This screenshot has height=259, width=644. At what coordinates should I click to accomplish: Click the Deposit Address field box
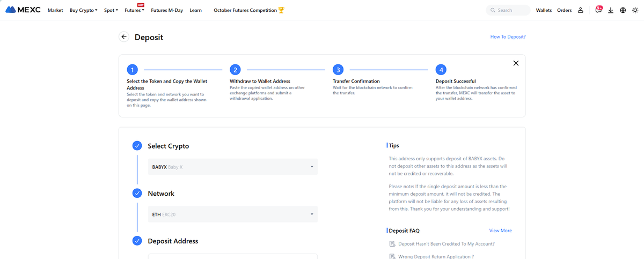pyautogui.click(x=233, y=256)
